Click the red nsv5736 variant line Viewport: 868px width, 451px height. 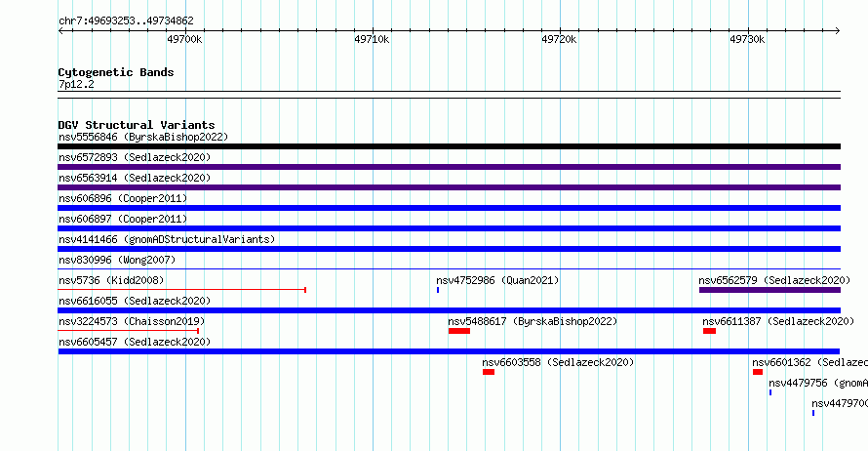[x=182, y=290]
